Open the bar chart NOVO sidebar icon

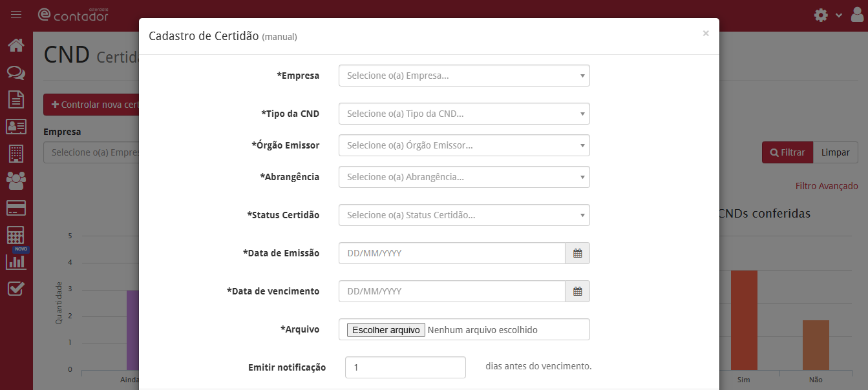click(16, 260)
